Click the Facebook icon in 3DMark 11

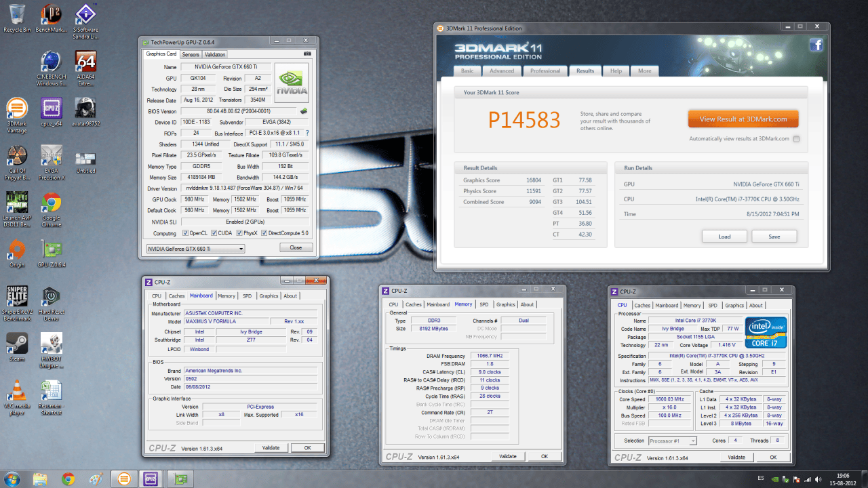(816, 45)
